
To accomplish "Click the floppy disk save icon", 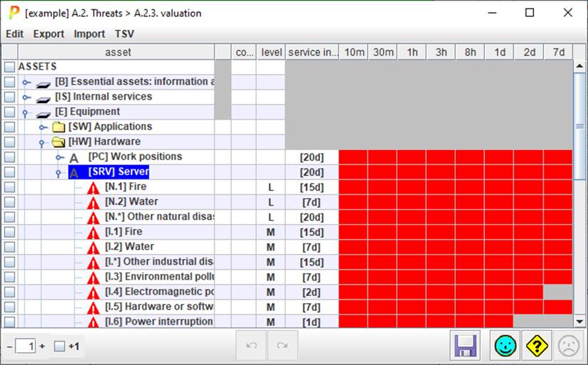I will (x=466, y=346).
